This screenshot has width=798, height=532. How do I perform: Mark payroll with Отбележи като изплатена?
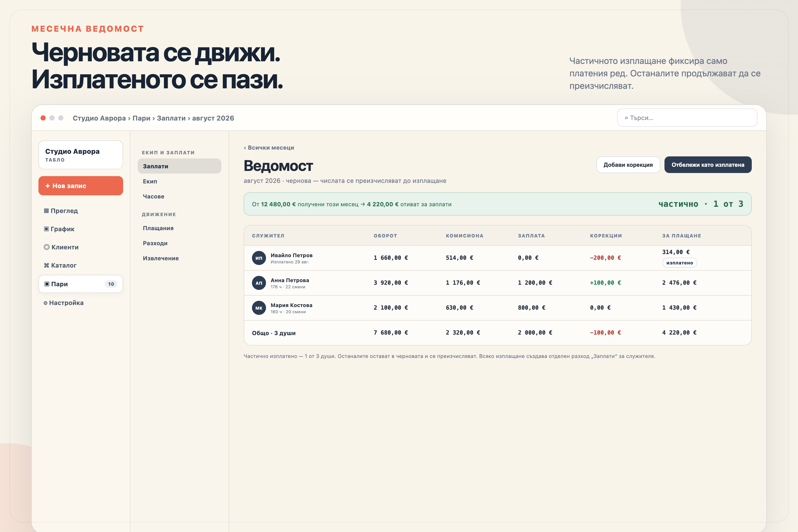[708, 164]
